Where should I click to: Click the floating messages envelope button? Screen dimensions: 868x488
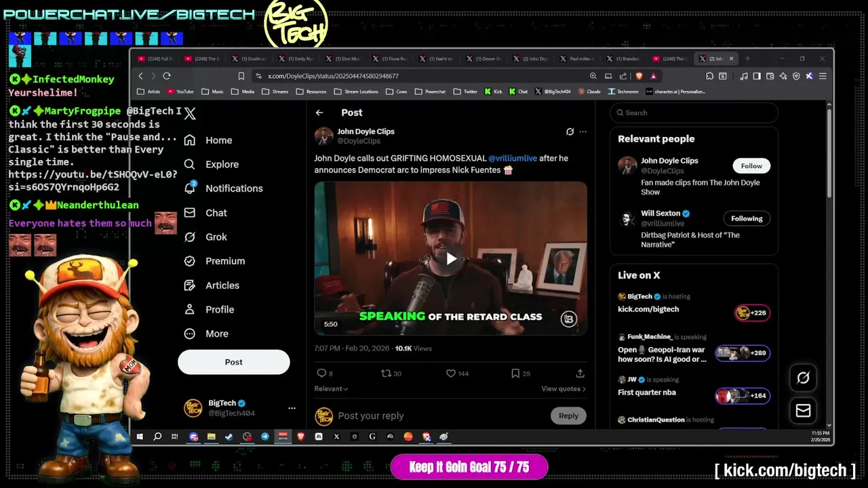[x=803, y=411]
